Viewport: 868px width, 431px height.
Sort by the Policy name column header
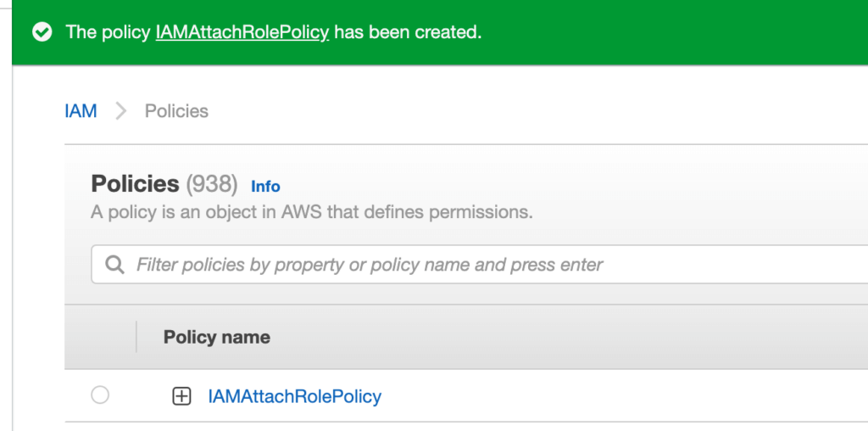(217, 337)
